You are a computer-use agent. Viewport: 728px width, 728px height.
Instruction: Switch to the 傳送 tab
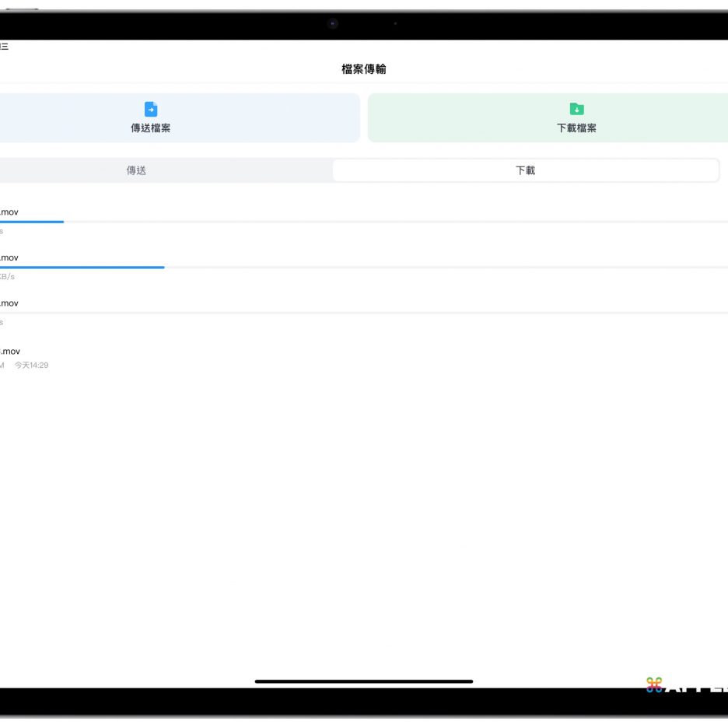click(x=136, y=170)
